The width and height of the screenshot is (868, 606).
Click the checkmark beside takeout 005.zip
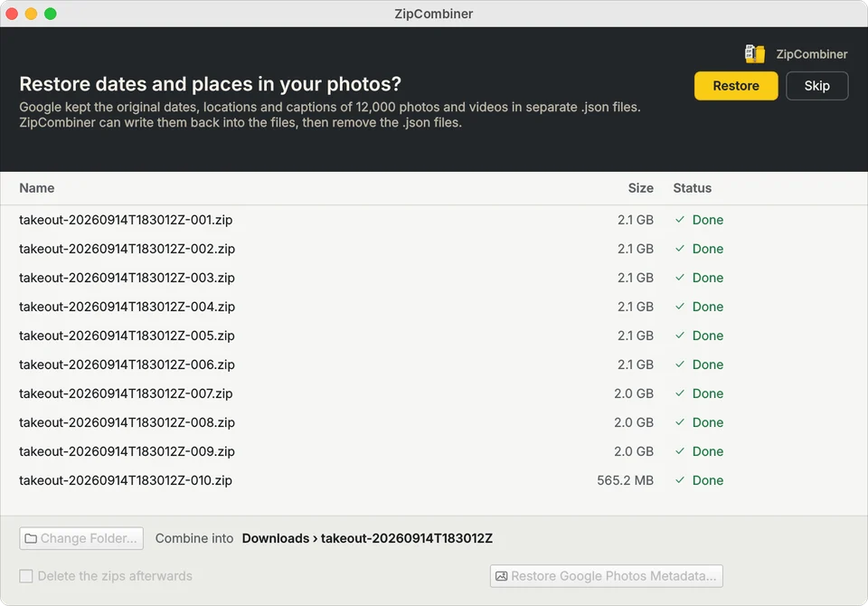[x=680, y=336]
